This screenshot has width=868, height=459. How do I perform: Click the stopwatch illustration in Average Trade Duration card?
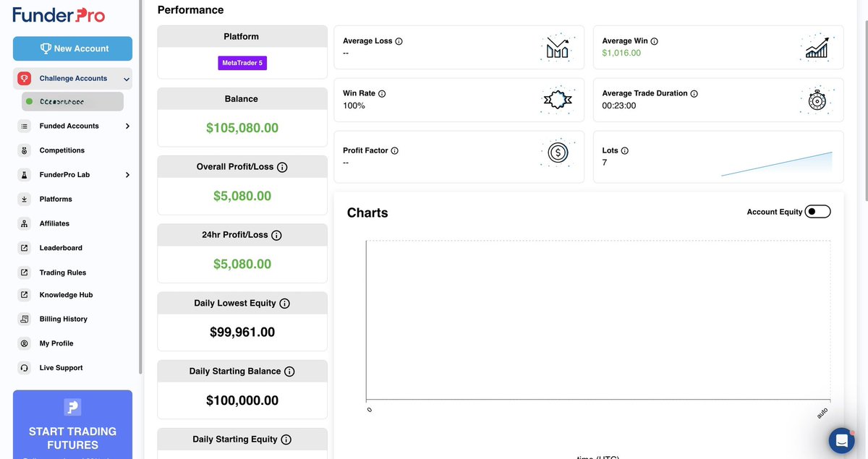pos(817,100)
